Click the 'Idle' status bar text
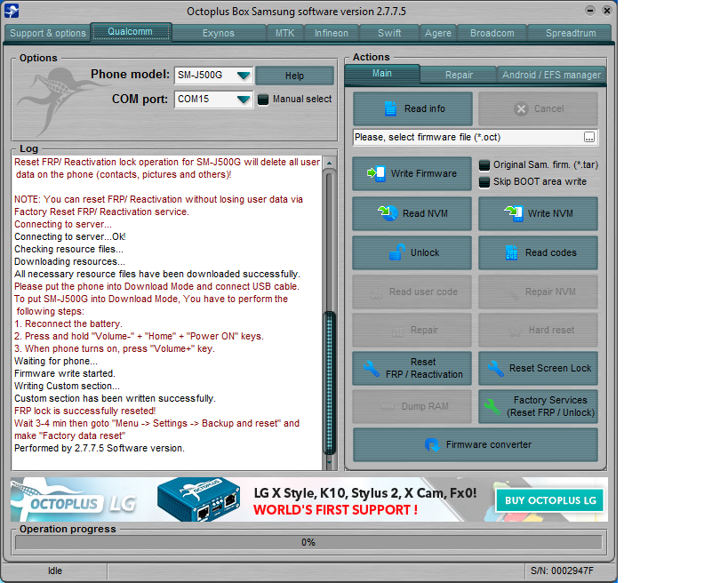 (x=55, y=571)
